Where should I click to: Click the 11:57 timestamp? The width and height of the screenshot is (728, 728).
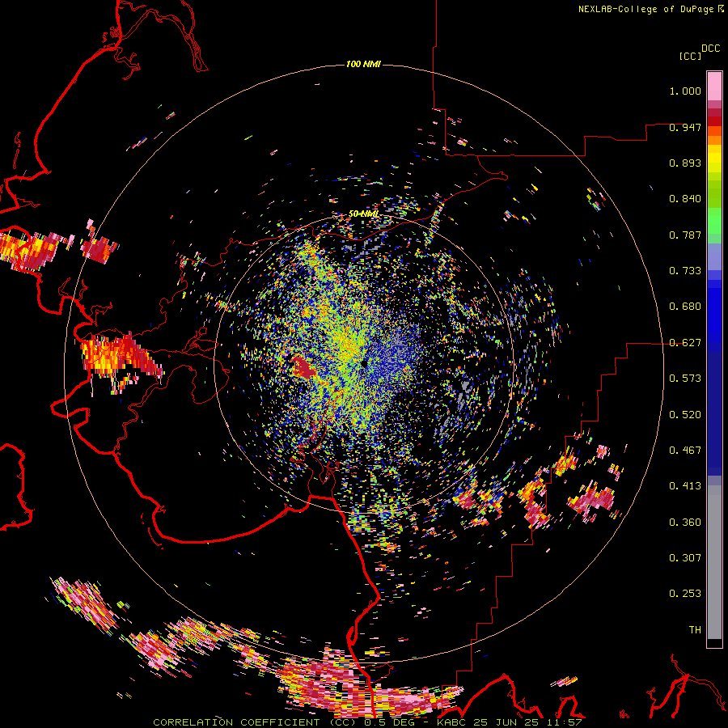pos(563,722)
